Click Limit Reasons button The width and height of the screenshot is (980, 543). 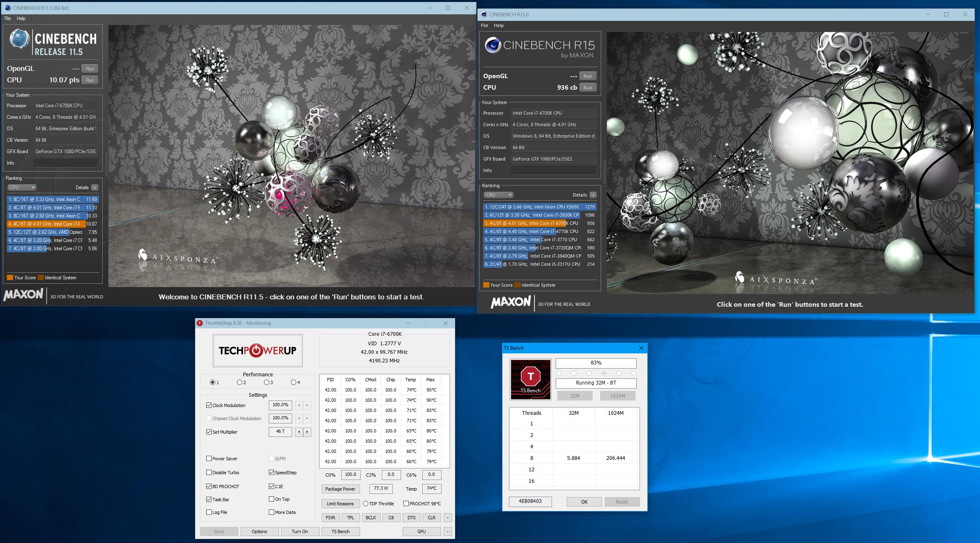coord(340,504)
